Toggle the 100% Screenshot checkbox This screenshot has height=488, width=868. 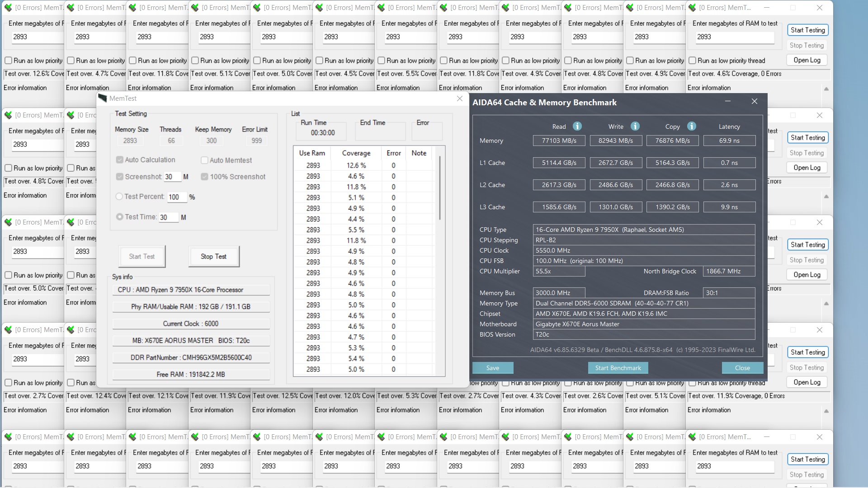coord(204,177)
